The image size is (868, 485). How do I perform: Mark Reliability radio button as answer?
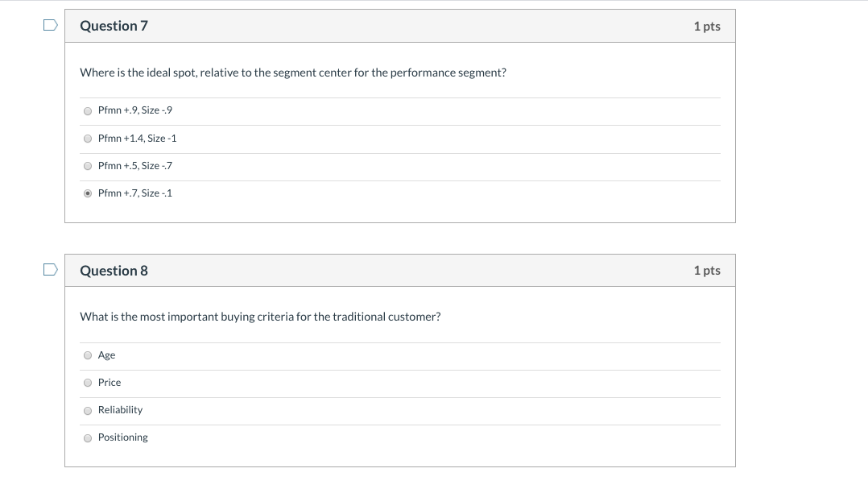click(88, 410)
